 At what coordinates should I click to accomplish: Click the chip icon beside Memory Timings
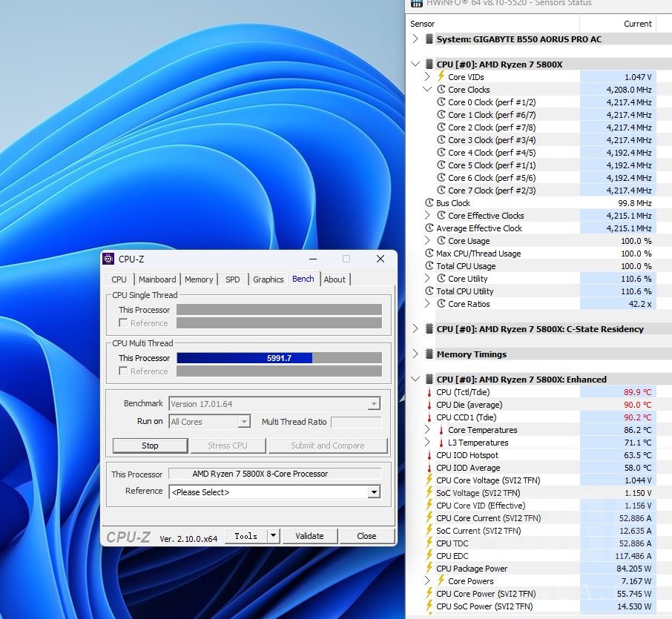pyautogui.click(x=429, y=354)
